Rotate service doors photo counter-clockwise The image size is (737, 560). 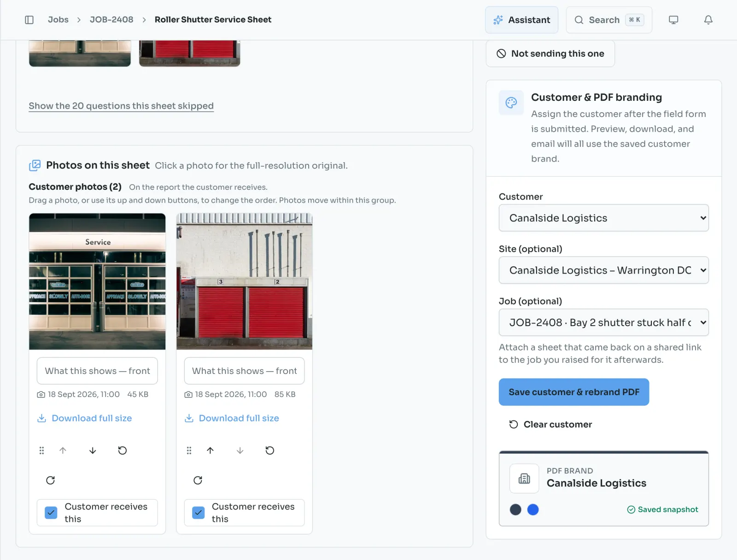click(x=122, y=450)
